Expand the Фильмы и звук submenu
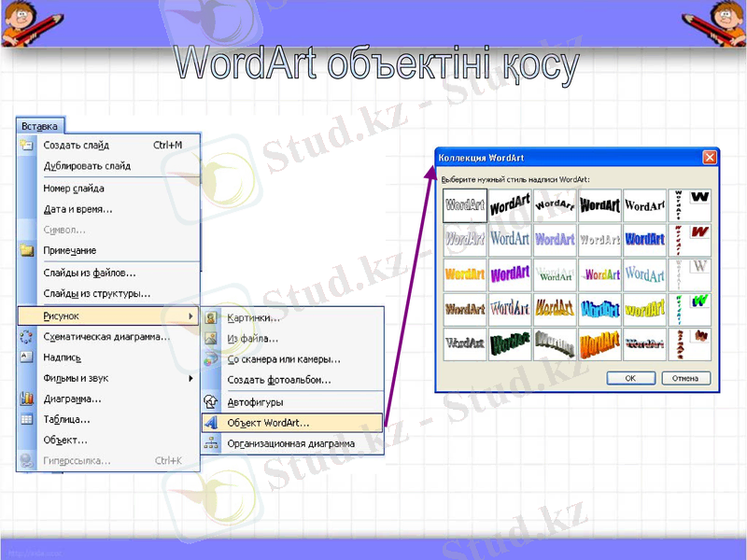Screen dimensions: 747x560 (x=191, y=377)
